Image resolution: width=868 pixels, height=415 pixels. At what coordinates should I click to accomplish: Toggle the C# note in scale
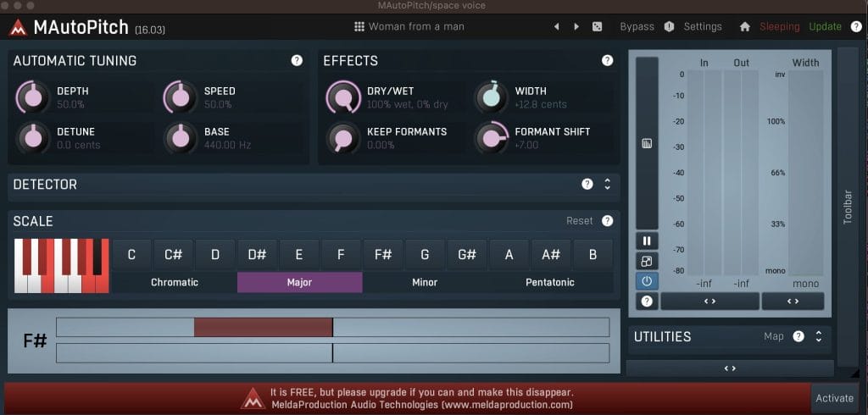173,255
